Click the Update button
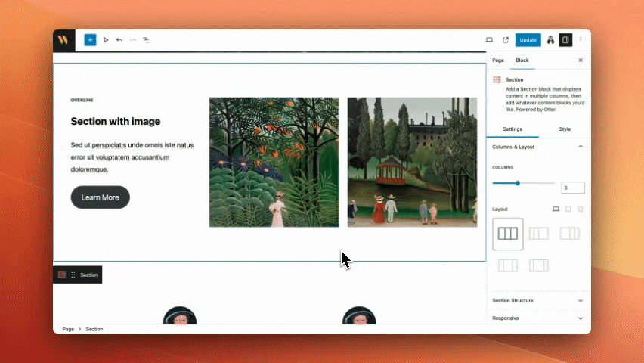 pos(528,40)
